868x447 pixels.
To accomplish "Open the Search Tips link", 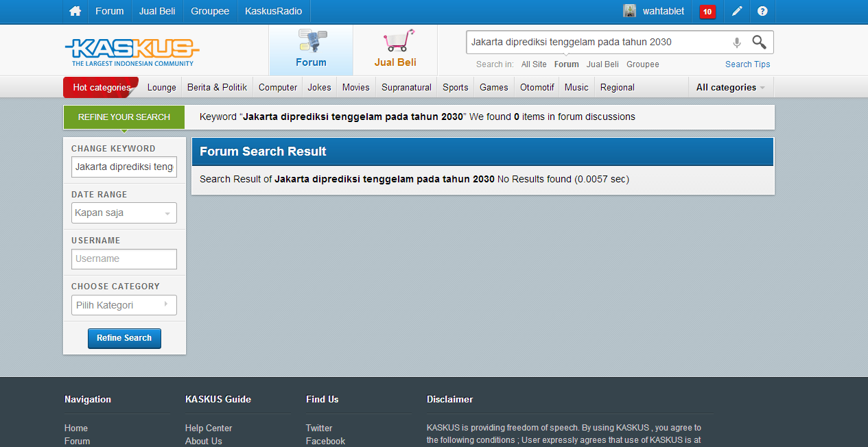I will 748,64.
